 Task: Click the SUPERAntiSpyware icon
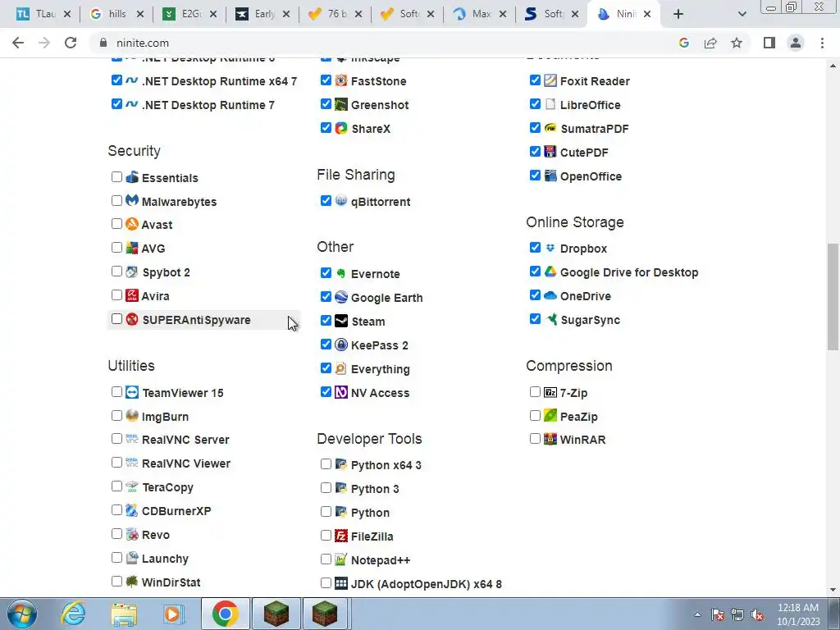coord(132,319)
